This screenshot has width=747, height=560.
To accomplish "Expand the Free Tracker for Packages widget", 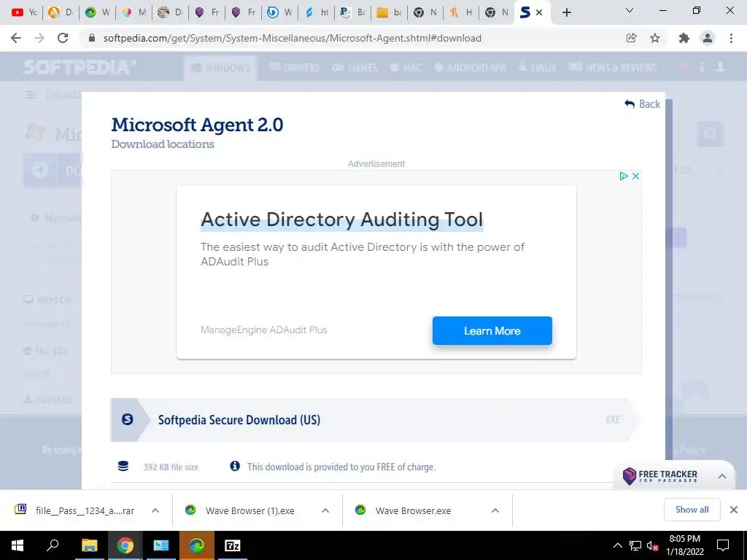I will coord(722,475).
